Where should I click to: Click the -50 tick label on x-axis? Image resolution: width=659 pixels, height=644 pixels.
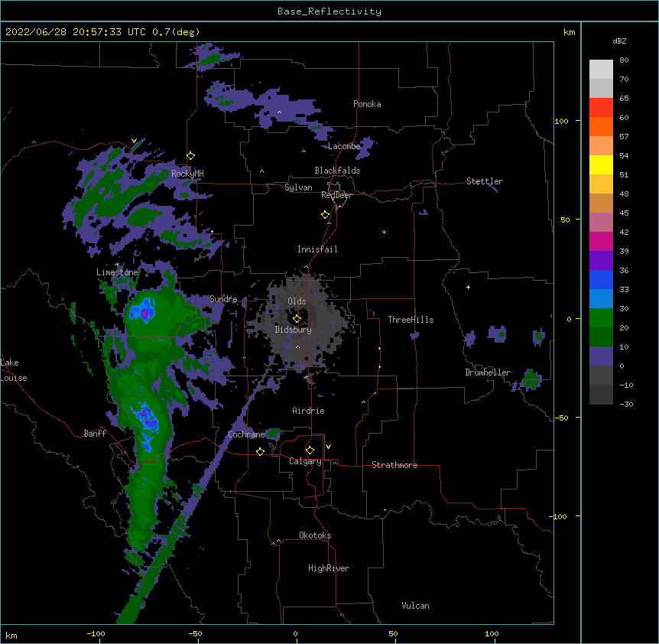coord(195,633)
